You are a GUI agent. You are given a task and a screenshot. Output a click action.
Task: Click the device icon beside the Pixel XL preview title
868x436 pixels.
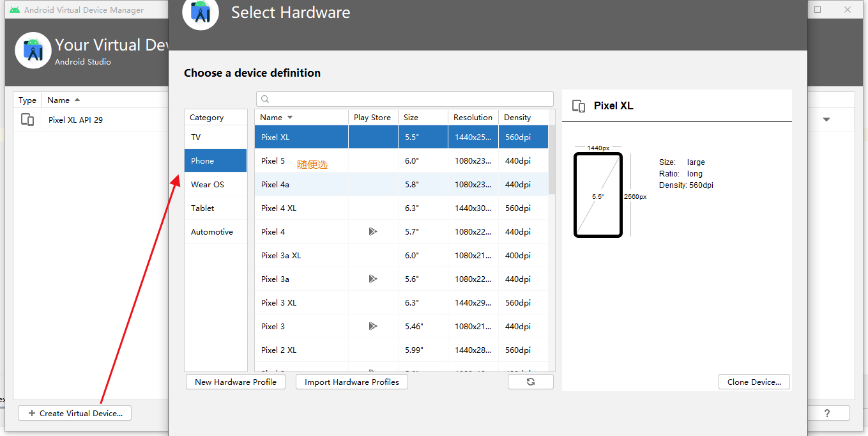579,106
